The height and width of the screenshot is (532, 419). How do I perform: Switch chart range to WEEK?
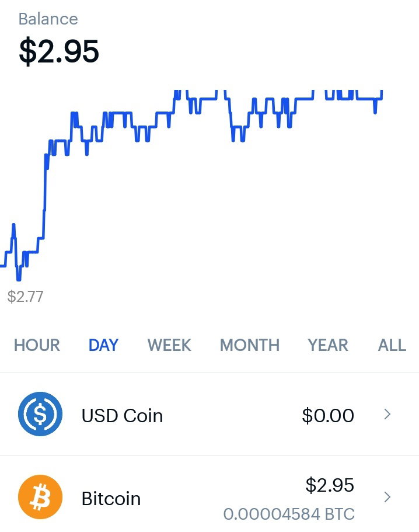(169, 345)
